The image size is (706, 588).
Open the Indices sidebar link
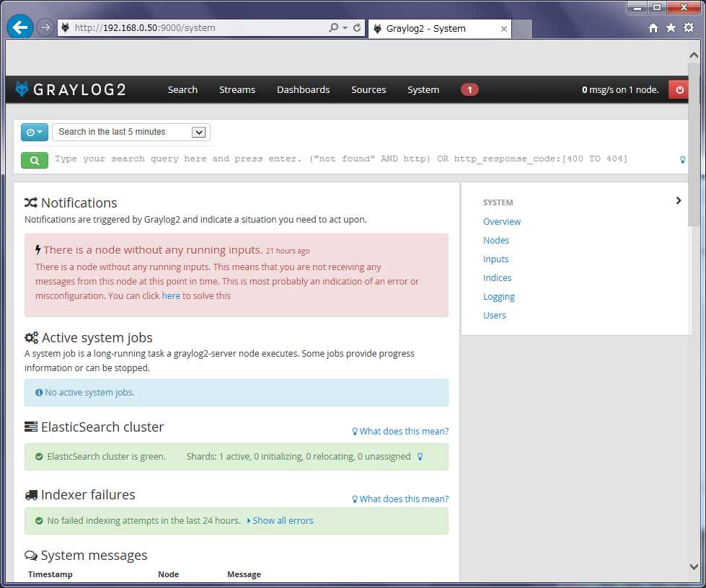498,277
